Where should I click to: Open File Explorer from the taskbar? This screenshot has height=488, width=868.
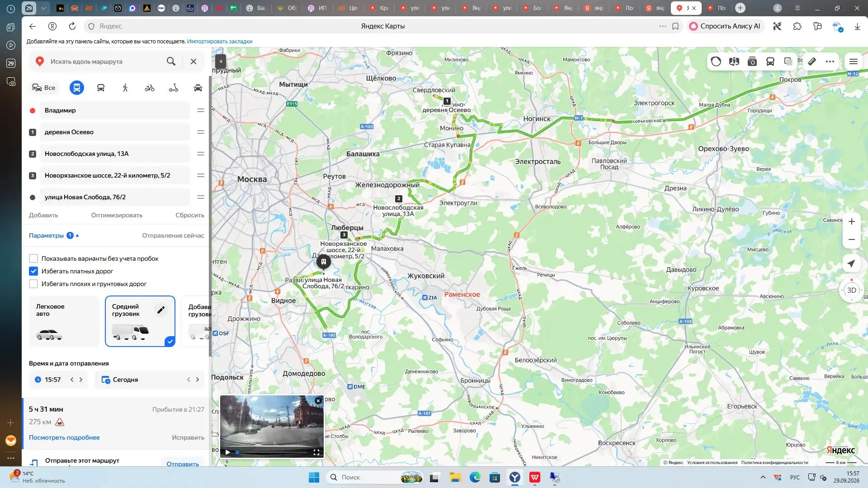click(x=455, y=477)
